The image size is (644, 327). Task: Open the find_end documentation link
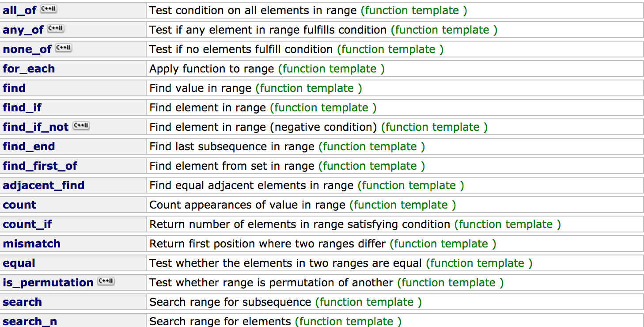point(29,147)
